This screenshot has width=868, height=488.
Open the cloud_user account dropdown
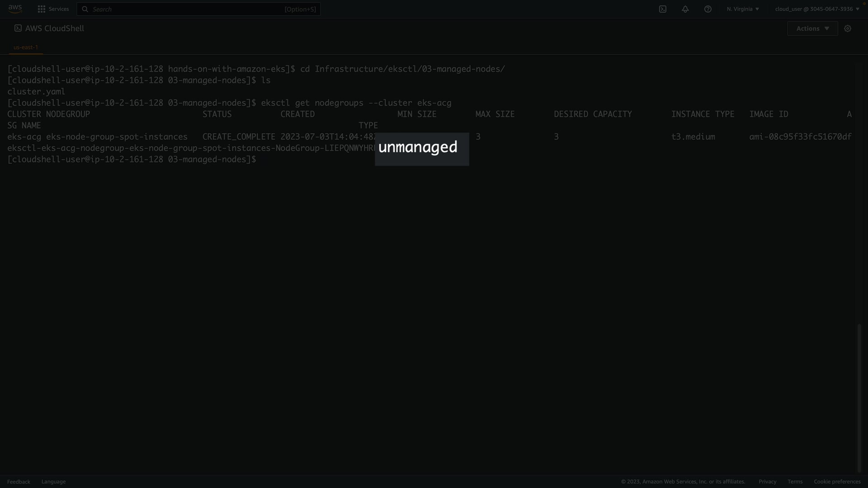click(x=817, y=9)
